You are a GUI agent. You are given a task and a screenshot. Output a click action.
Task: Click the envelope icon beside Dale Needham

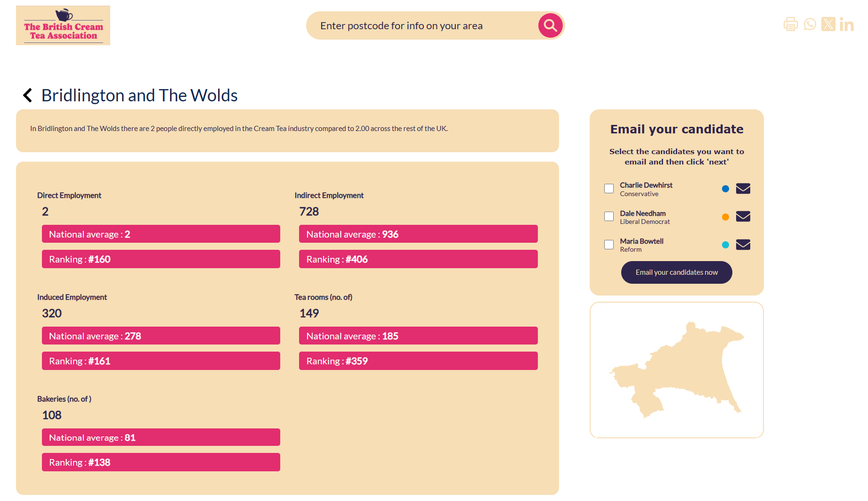point(743,216)
